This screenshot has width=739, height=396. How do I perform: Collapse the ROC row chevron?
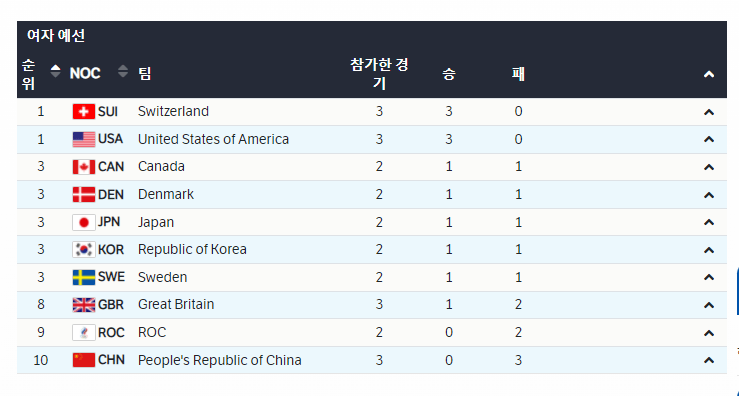pos(709,333)
